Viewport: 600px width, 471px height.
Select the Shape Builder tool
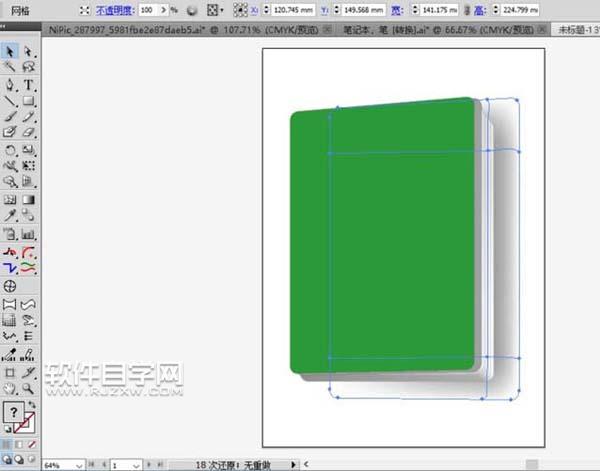[10, 181]
